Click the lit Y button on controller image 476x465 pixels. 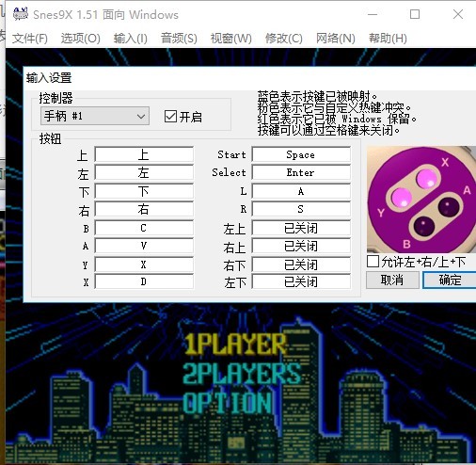(x=401, y=198)
